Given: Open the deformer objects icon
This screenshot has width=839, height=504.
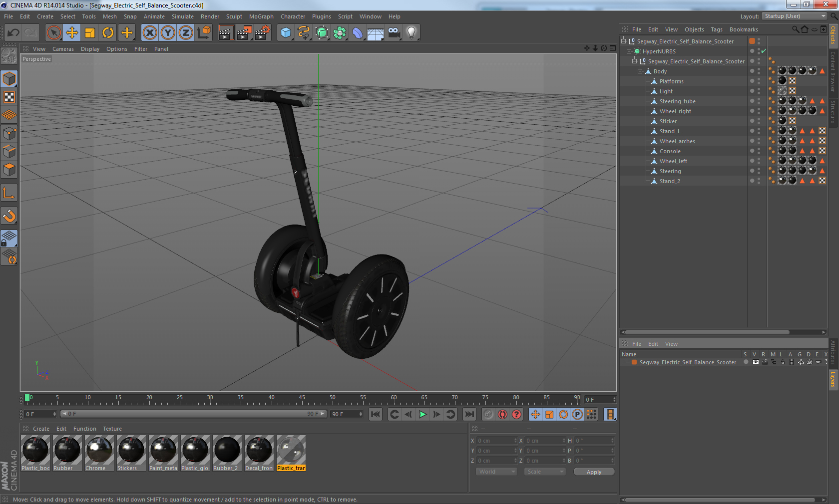Looking at the screenshot, I should [358, 33].
